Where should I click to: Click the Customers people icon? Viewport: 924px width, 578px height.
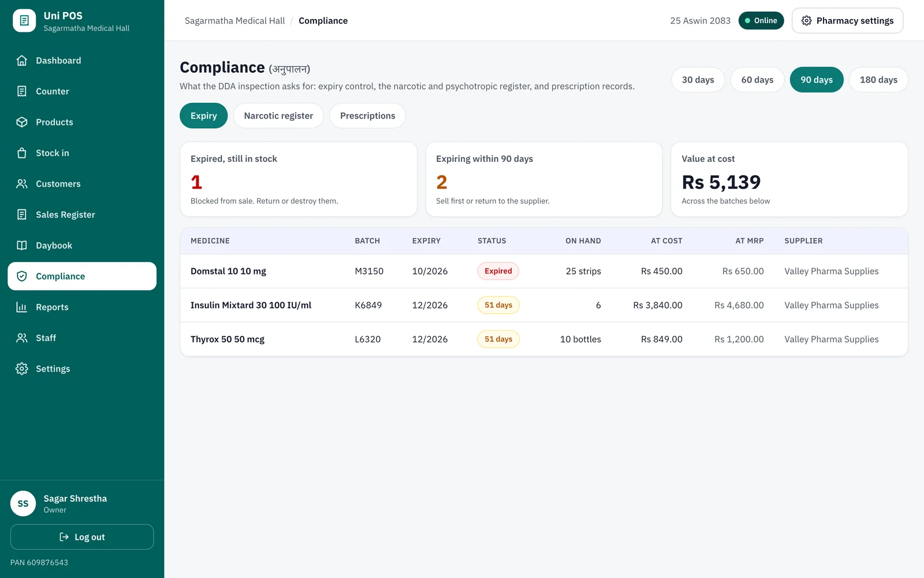[22, 184]
